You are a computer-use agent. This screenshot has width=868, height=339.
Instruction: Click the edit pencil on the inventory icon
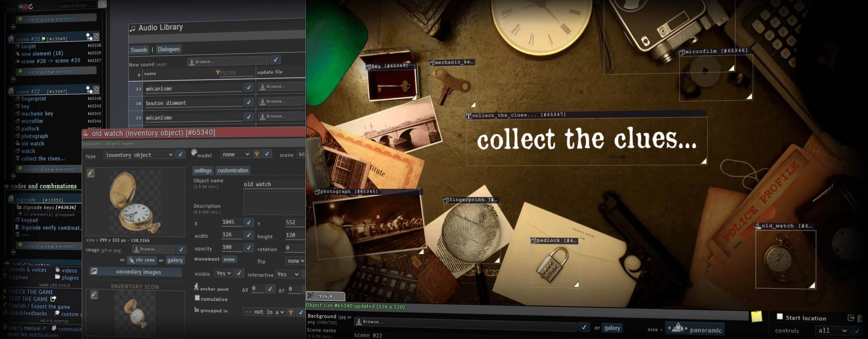[94, 295]
